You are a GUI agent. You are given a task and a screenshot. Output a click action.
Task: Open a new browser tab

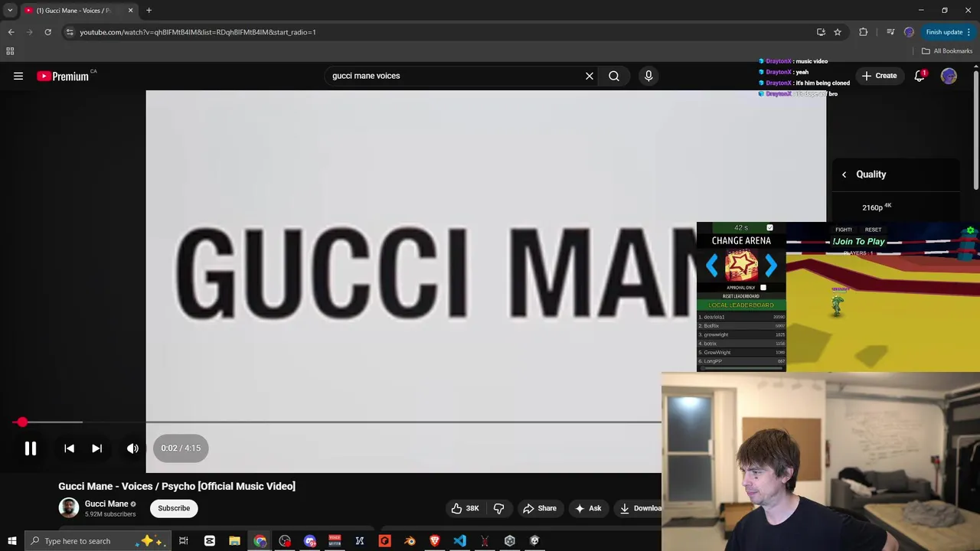click(x=149, y=11)
